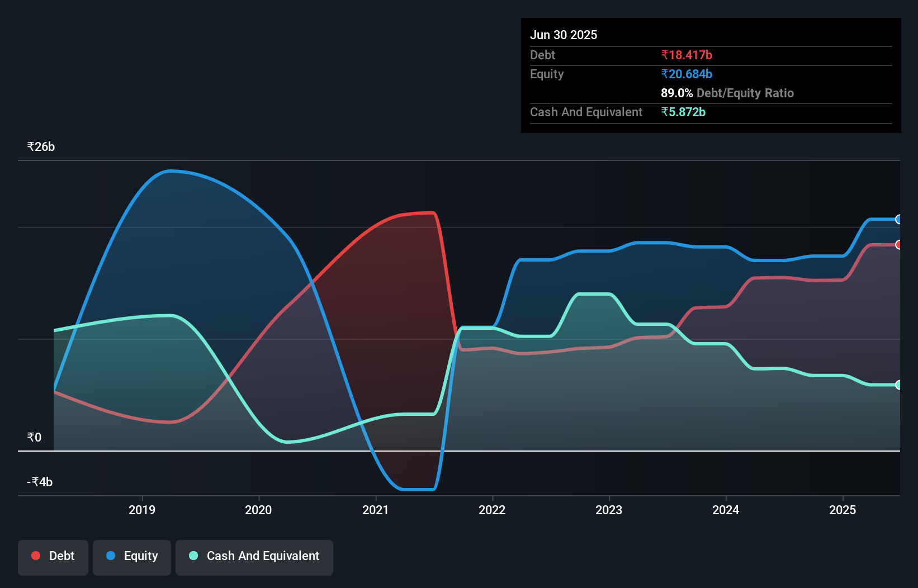918x588 pixels.
Task: Click the ₹18.417b Debt value
Action: [x=687, y=55]
